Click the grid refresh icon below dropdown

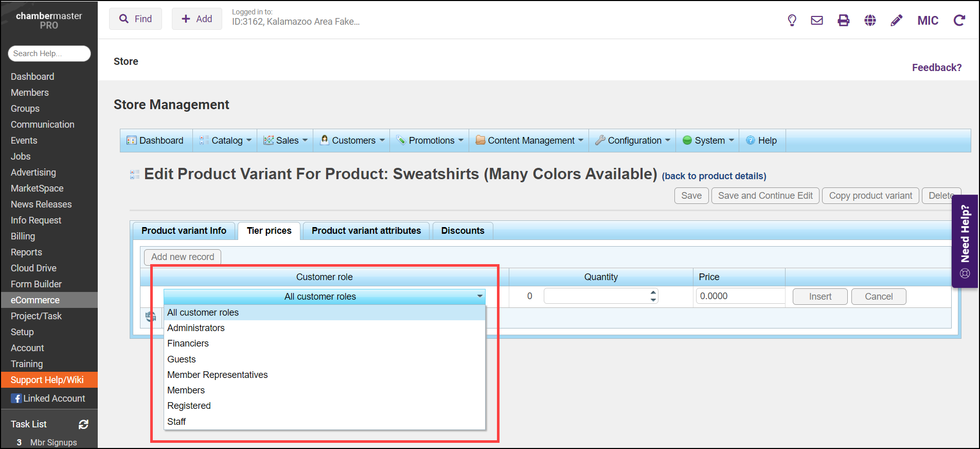151,317
